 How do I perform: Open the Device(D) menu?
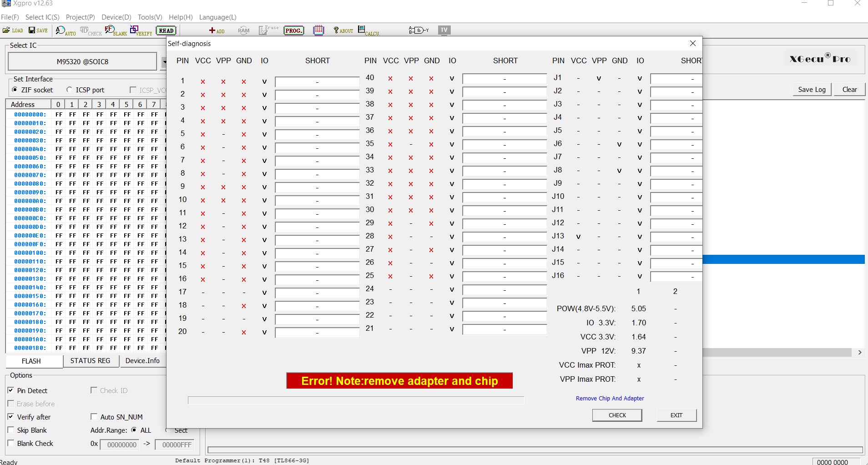116,17
